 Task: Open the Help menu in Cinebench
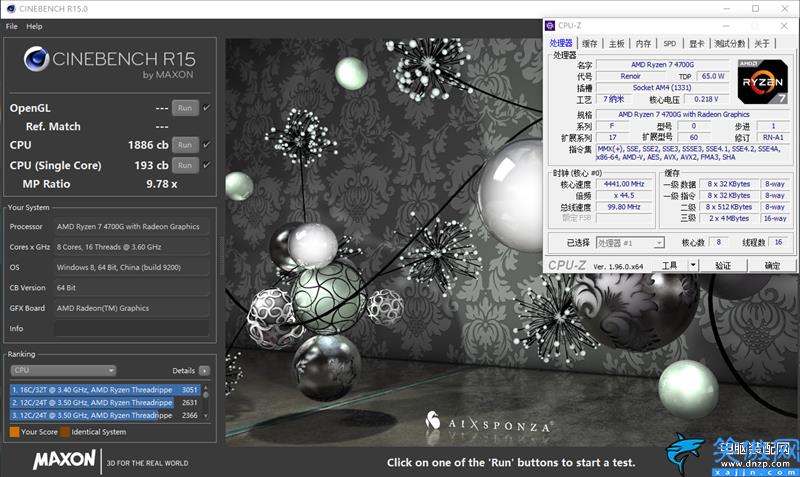pos(34,27)
